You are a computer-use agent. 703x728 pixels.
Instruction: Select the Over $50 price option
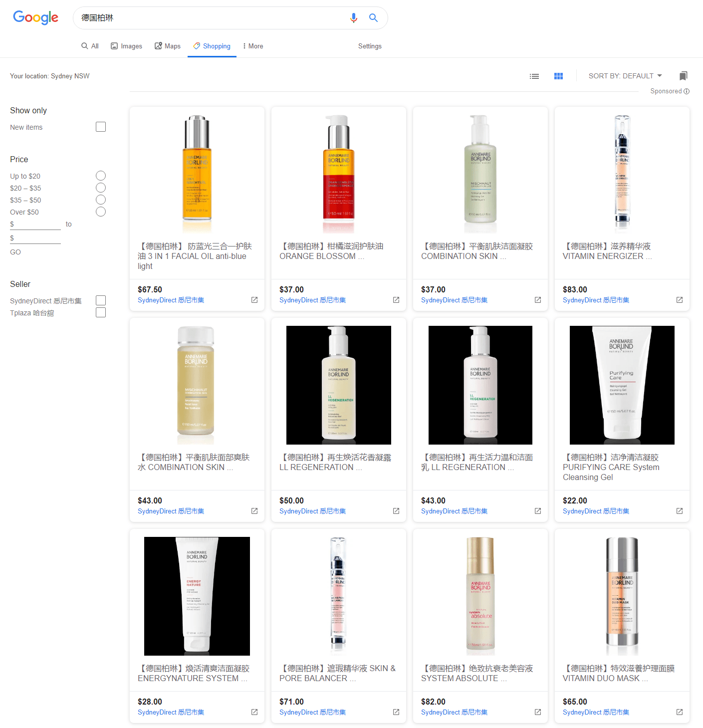click(x=100, y=212)
